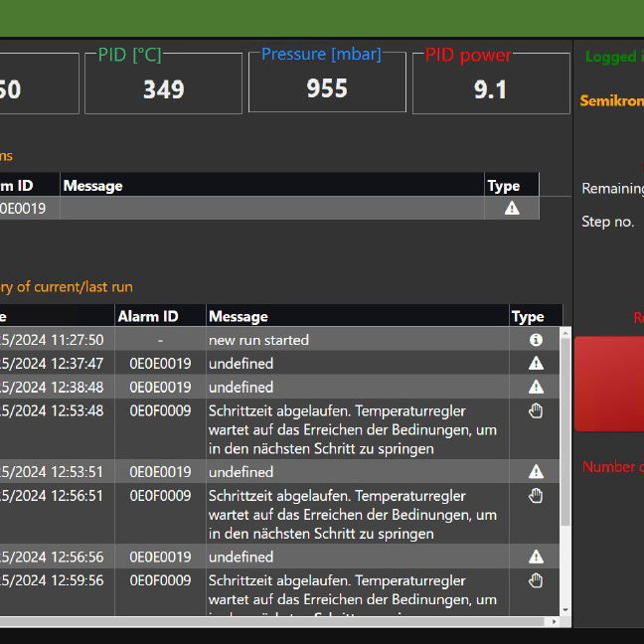Image resolution: width=644 pixels, height=644 pixels.
Task: Click the warning triangle on the 12:38:48 row
Action: 536,387
